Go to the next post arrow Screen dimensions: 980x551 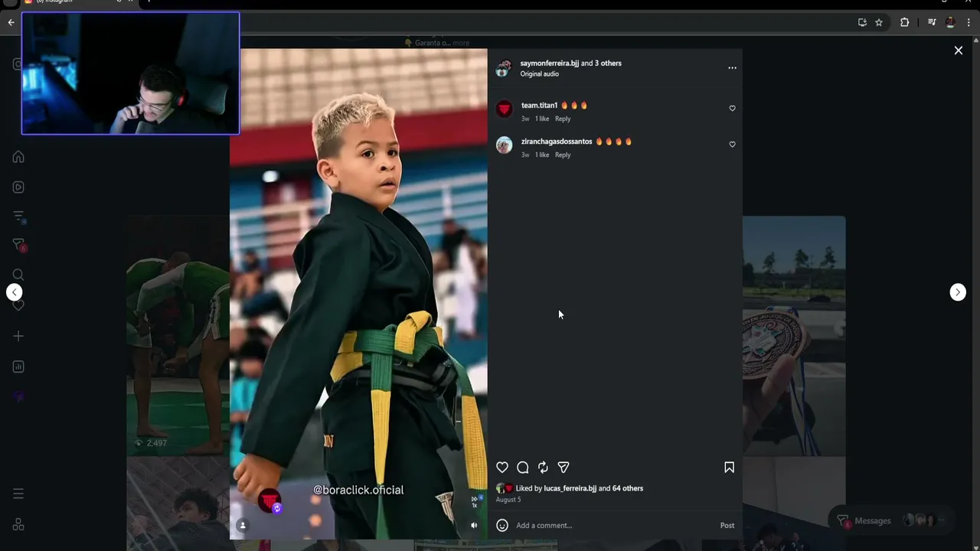pyautogui.click(x=958, y=292)
